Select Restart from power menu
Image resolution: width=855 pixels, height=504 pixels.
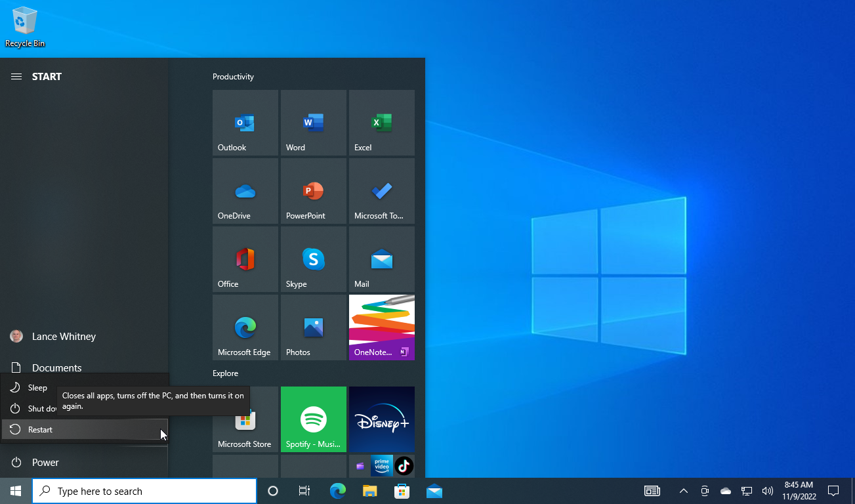point(85,430)
